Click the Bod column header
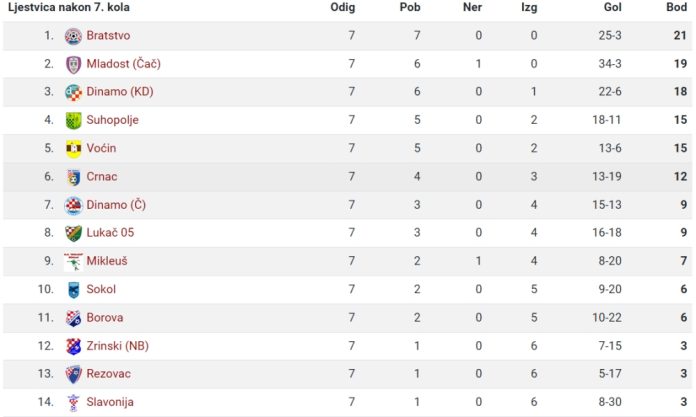696x417 pixels. pyautogui.click(x=676, y=7)
